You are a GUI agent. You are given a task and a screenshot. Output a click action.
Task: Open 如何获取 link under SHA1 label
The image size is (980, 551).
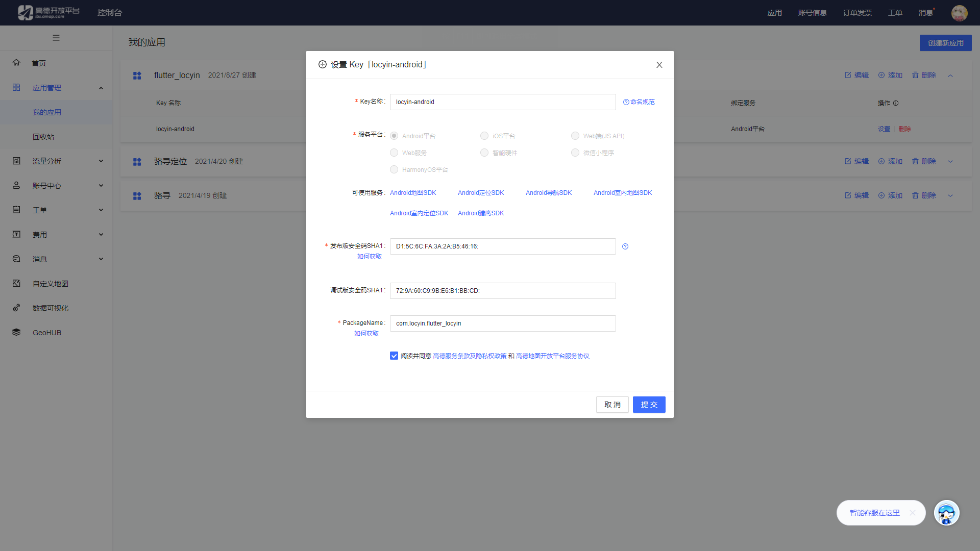point(370,257)
